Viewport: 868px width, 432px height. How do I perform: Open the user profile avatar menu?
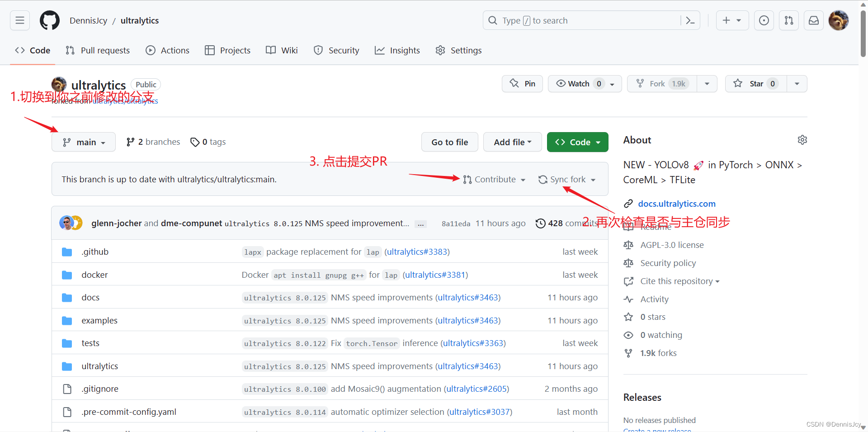(839, 20)
